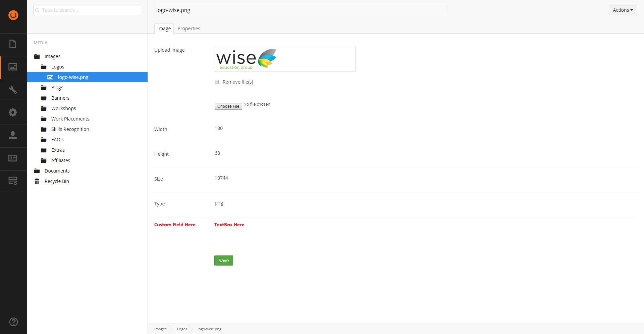Select the Logos tree label

(58, 67)
